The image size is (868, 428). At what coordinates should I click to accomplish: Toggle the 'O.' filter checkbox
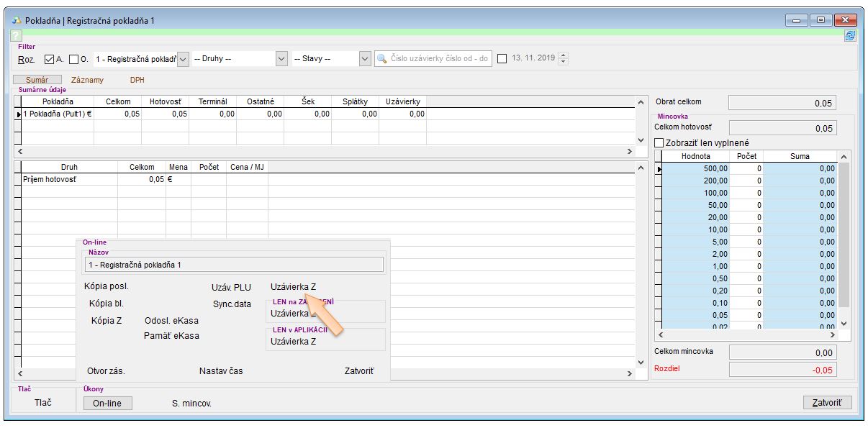click(73, 59)
